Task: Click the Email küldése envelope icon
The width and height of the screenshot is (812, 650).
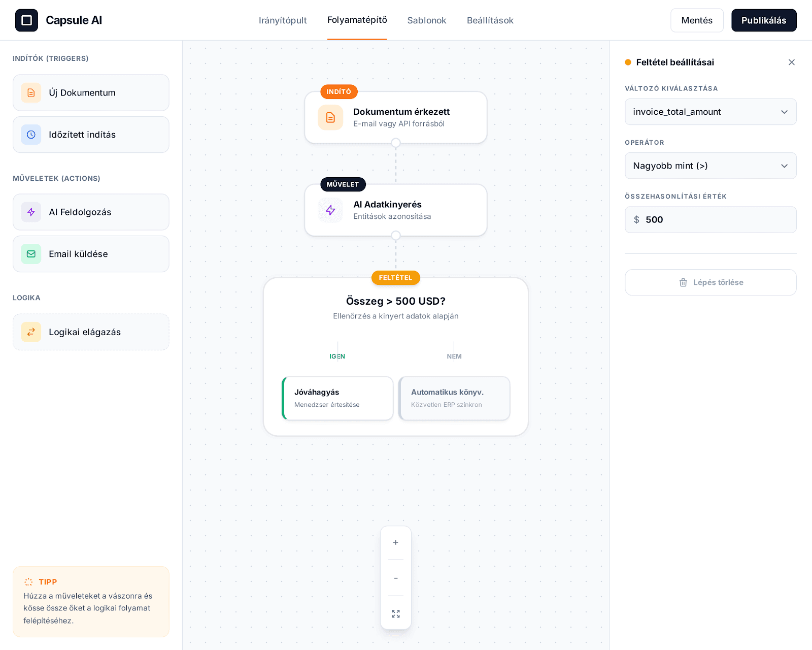Action: tap(31, 254)
